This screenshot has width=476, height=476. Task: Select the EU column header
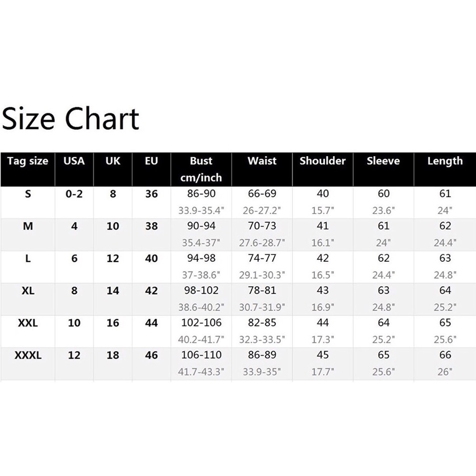151,161
